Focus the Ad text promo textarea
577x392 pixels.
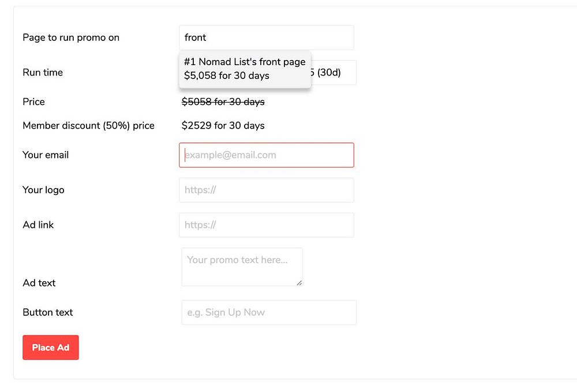coord(242,266)
